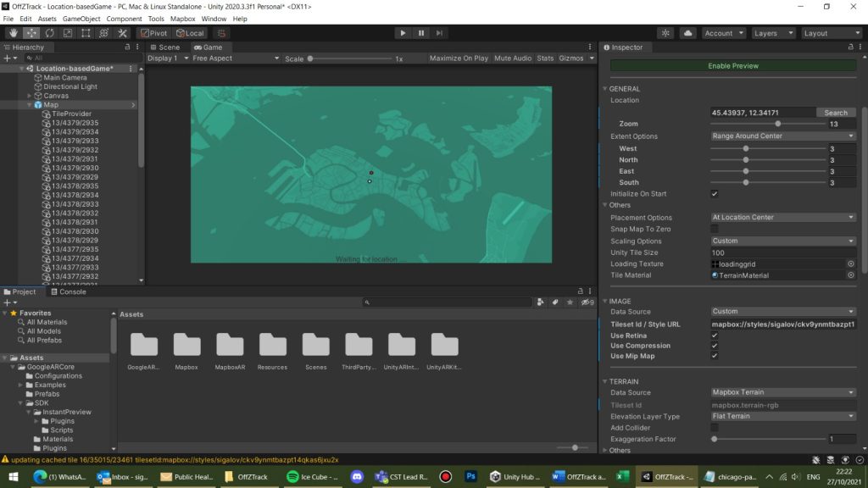Open Discord from the taskbar
The width and height of the screenshot is (868, 488).
[x=357, y=476]
